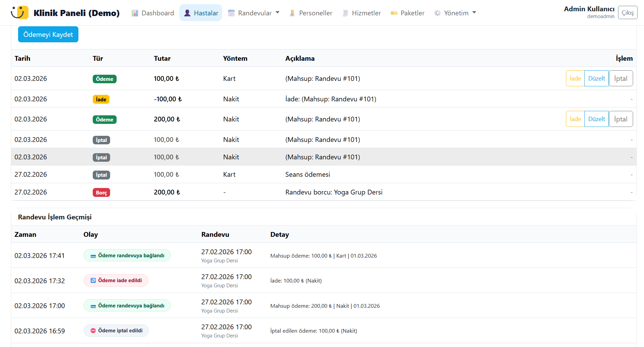Click the Ödeme iade edildi event badge
The width and height of the screenshot is (644, 347).
pos(116,280)
